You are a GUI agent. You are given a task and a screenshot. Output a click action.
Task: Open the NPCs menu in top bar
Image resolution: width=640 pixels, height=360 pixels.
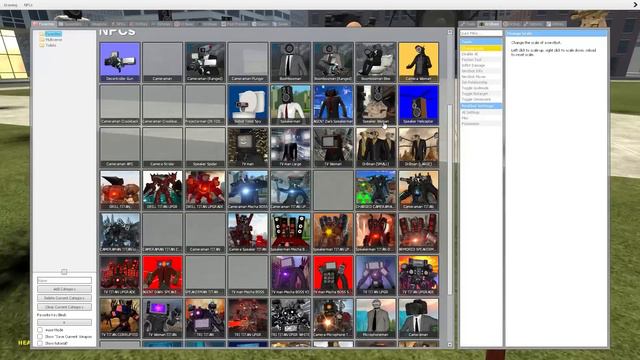(x=28, y=5)
